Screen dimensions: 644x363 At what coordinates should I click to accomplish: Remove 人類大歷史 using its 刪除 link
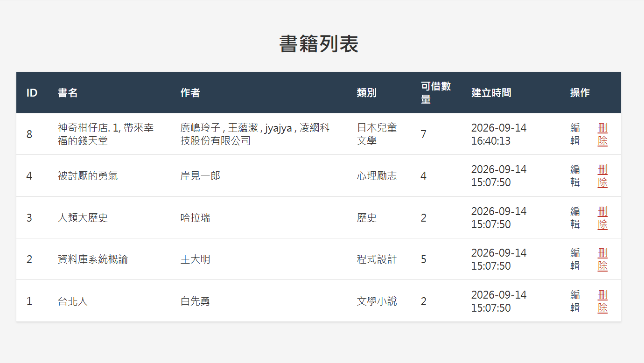[x=602, y=218]
